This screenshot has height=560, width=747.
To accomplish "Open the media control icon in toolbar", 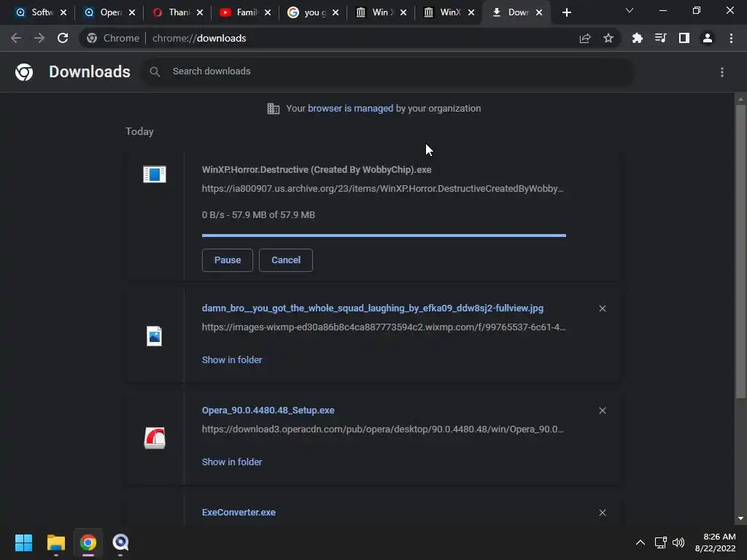I will (661, 38).
